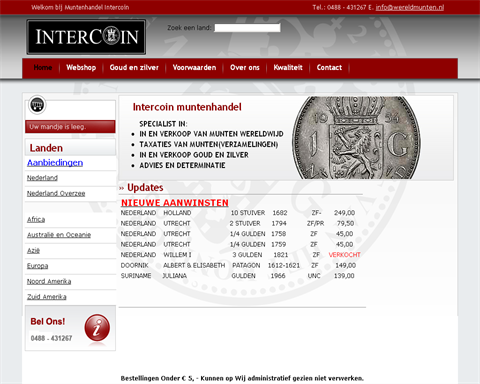Click the Intercoin logo
Screen dimensions: 480x384
coord(86,37)
